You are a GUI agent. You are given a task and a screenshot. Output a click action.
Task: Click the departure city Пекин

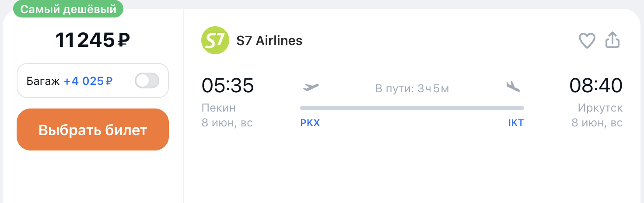point(219,108)
